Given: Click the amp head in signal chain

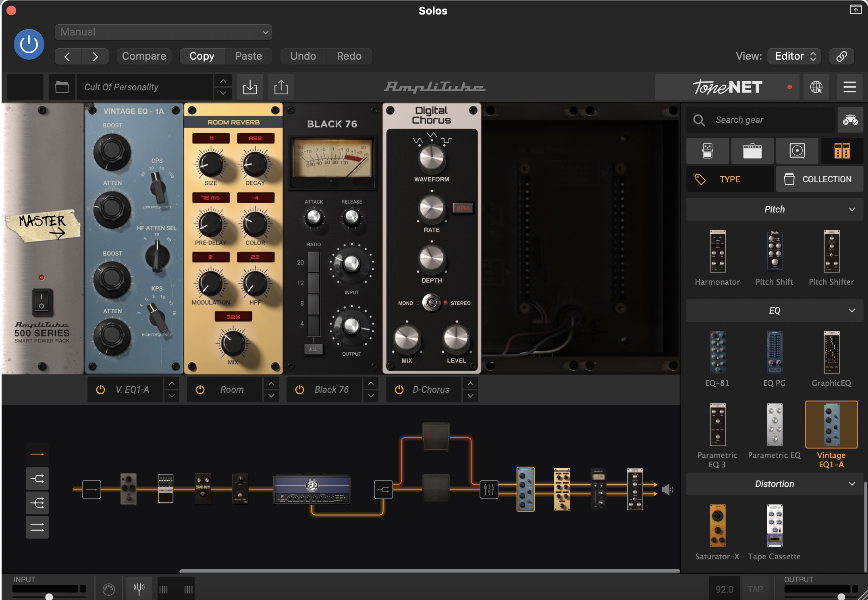Looking at the screenshot, I should [x=312, y=489].
